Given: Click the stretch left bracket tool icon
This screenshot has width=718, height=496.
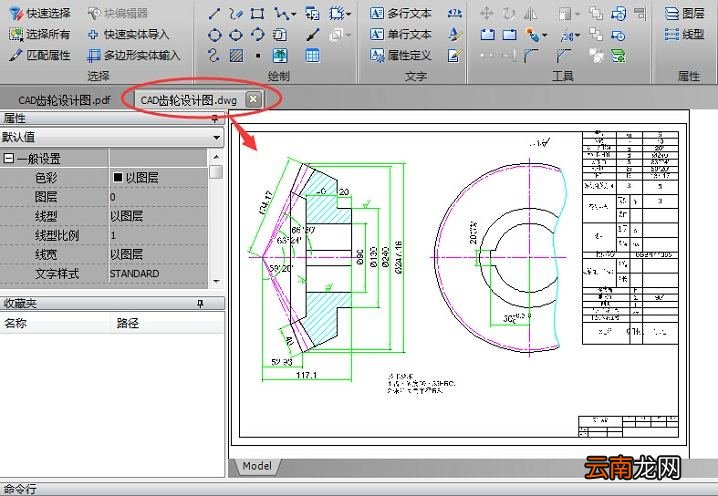Looking at the screenshot, I should [487, 35].
